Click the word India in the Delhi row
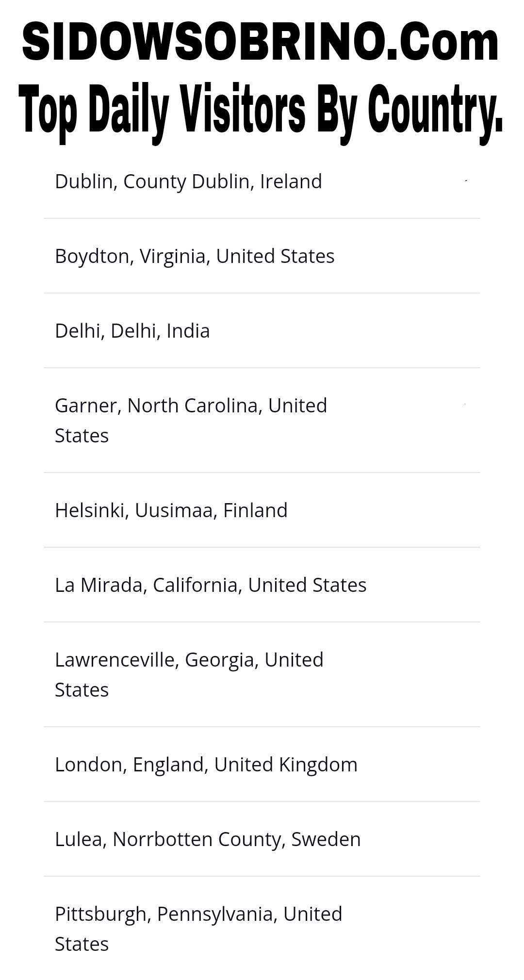The image size is (524, 980). pos(188,331)
